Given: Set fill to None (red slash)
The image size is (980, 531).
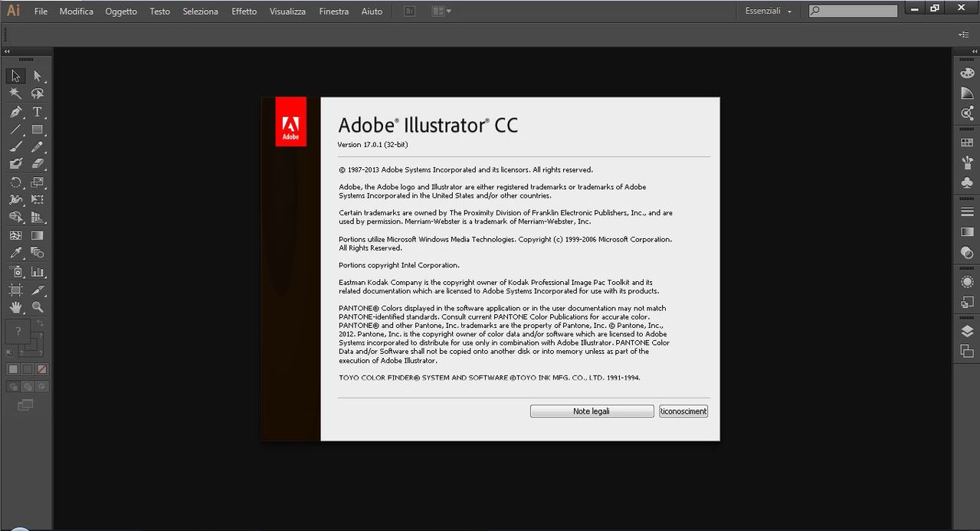Looking at the screenshot, I should click(x=42, y=369).
